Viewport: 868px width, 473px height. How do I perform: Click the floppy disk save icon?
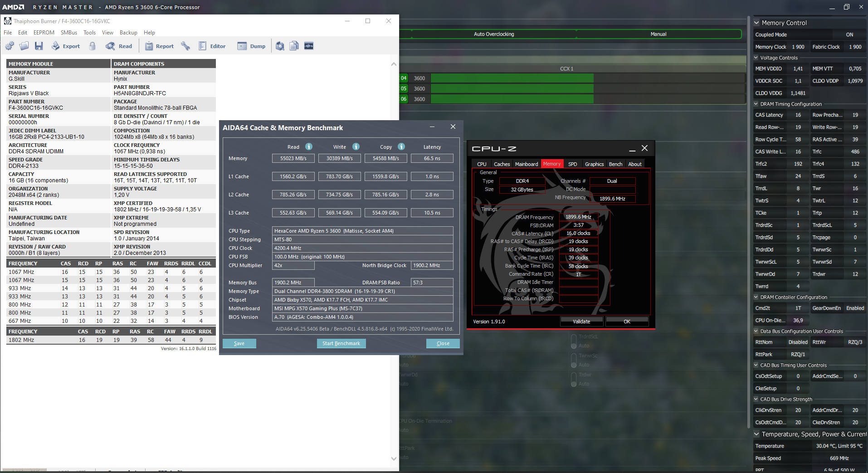(39, 46)
